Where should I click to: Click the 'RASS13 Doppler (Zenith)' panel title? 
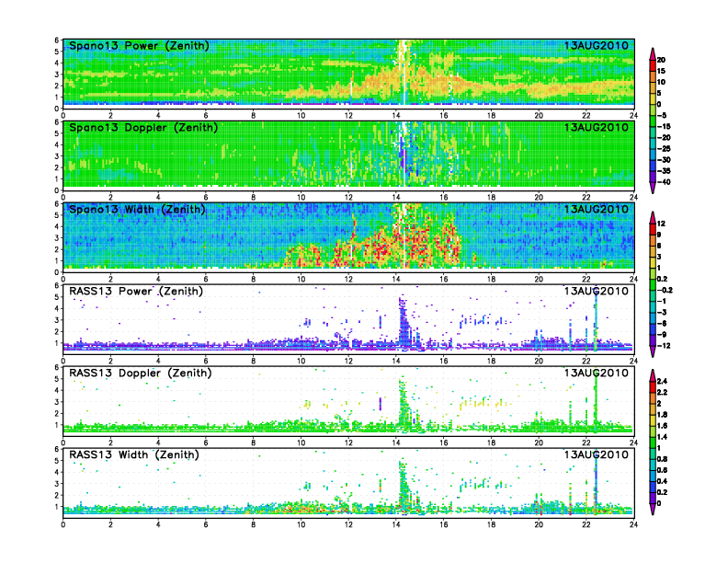point(141,373)
